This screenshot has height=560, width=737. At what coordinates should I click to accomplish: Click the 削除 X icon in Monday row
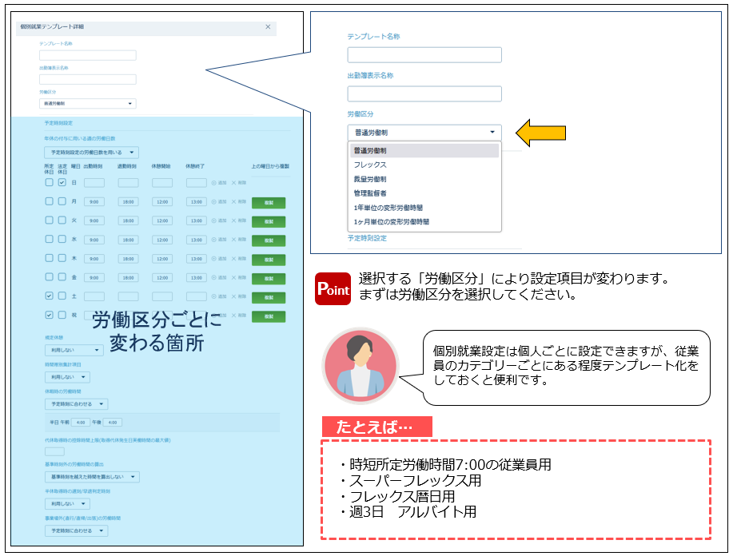click(233, 201)
